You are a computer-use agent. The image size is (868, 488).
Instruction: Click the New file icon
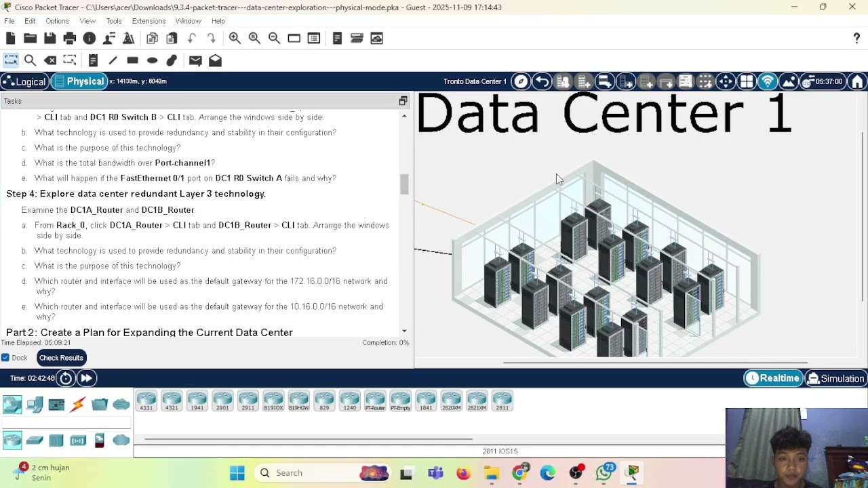10,39
